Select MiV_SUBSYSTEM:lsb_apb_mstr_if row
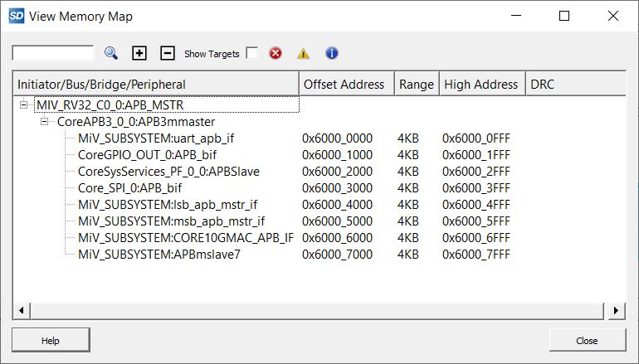 (x=168, y=205)
